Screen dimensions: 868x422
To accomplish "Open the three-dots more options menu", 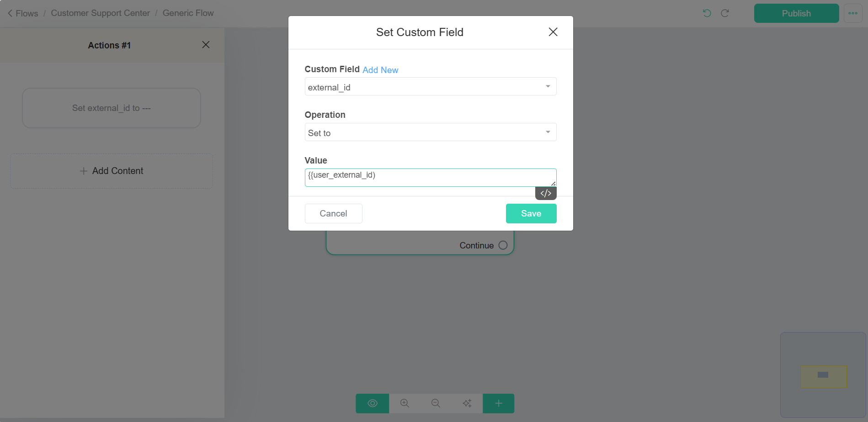I will pos(853,13).
